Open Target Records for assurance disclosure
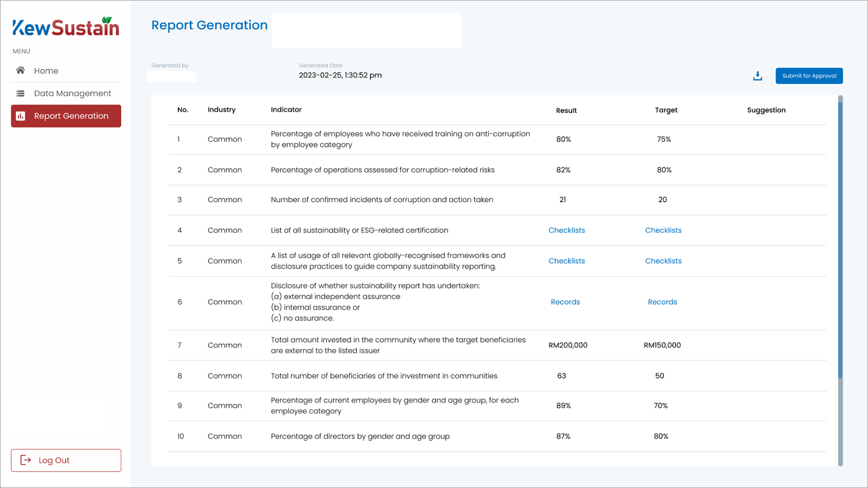Viewport: 868px width, 488px height. point(662,302)
